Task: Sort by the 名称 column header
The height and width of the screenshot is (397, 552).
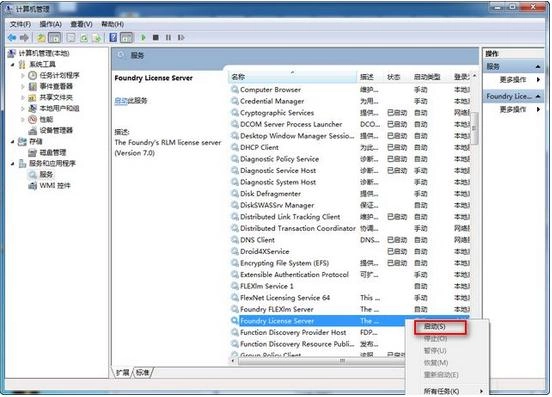Action: pyautogui.click(x=293, y=77)
